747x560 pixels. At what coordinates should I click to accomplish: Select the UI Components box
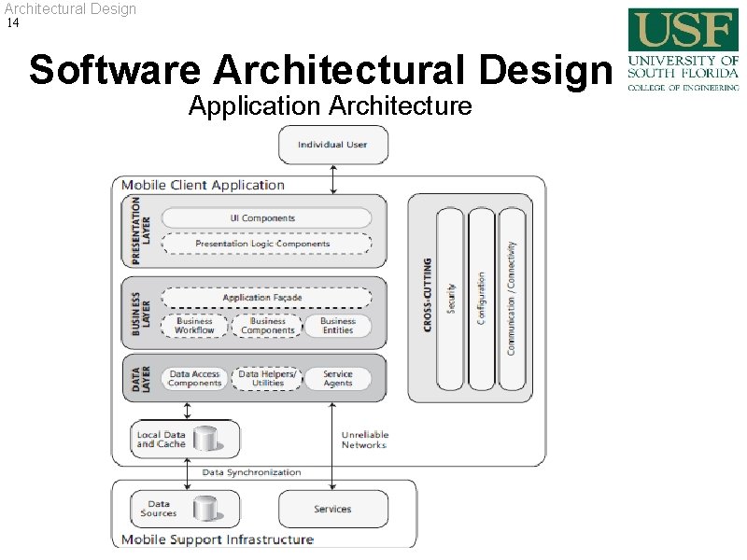click(266, 218)
